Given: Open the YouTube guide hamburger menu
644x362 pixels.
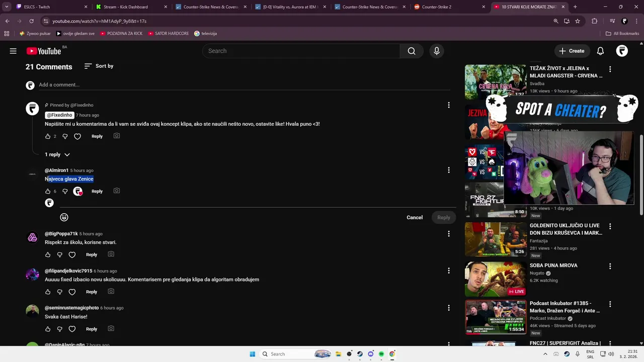Looking at the screenshot, I should tap(13, 51).
